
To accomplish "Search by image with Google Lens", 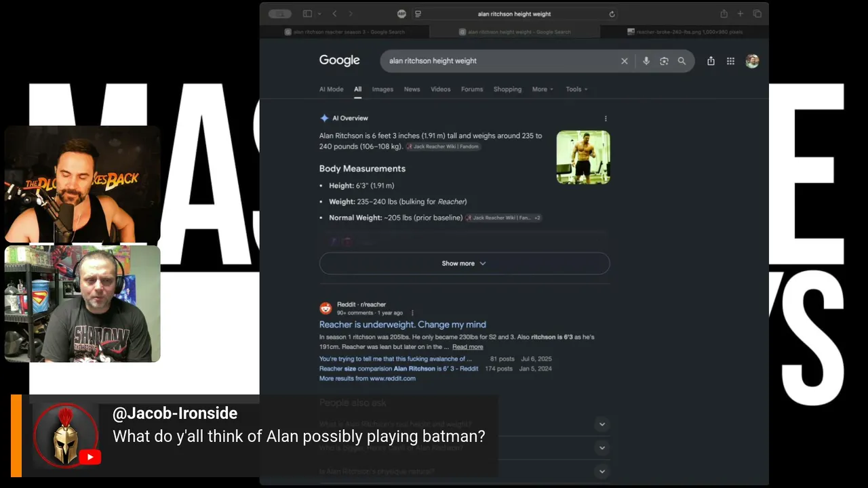I will 664,61.
